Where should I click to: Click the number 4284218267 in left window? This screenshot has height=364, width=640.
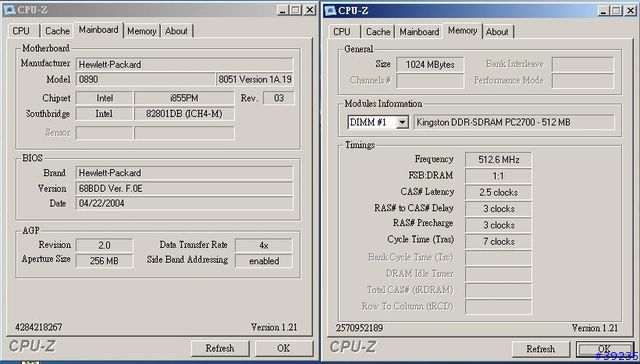pos(39,327)
